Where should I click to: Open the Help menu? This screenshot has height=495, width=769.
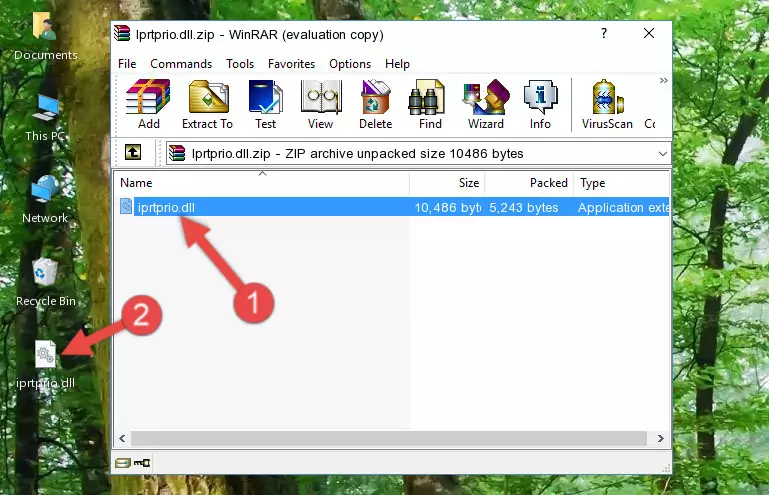tap(397, 64)
